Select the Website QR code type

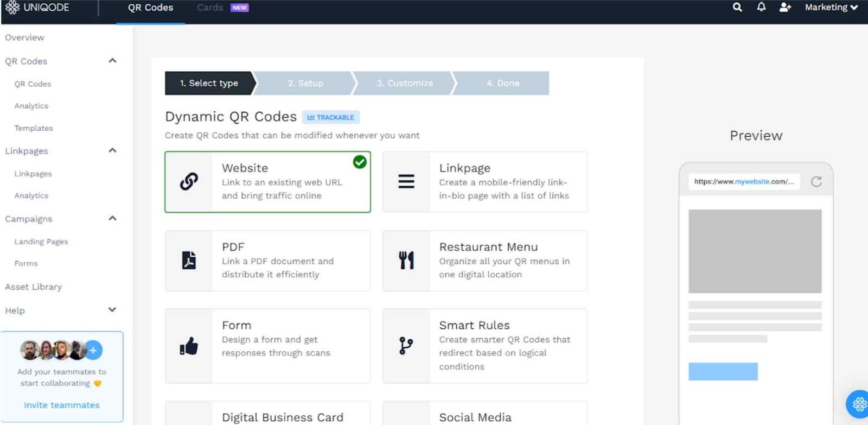click(x=268, y=182)
